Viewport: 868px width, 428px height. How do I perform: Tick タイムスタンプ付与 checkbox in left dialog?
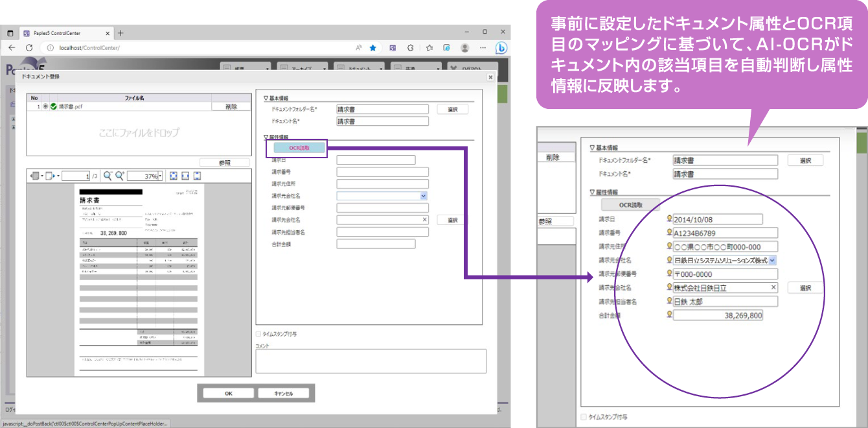click(x=259, y=334)
